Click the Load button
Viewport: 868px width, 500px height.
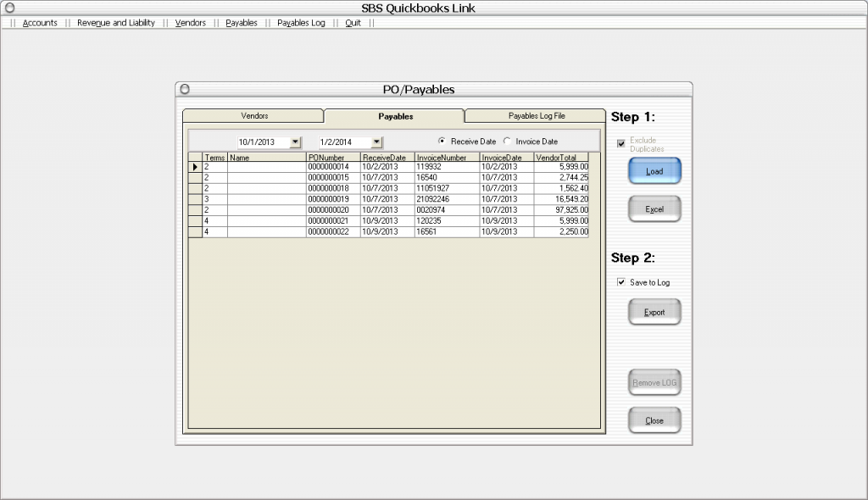click(654, 170)
